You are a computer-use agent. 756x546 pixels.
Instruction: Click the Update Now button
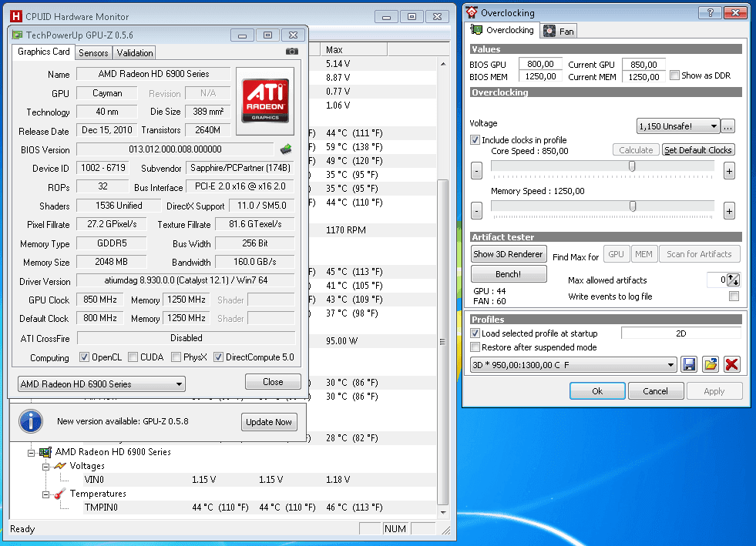coord(268,422)
